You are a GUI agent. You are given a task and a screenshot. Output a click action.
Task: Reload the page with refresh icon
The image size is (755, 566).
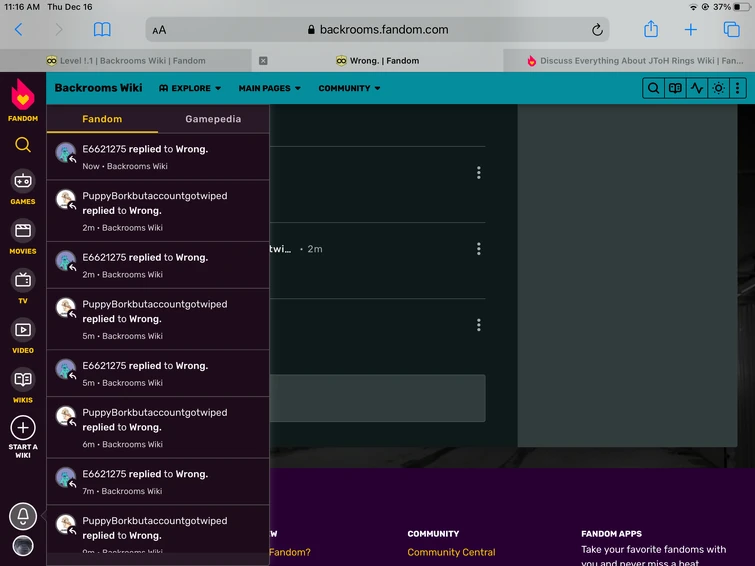597,30
